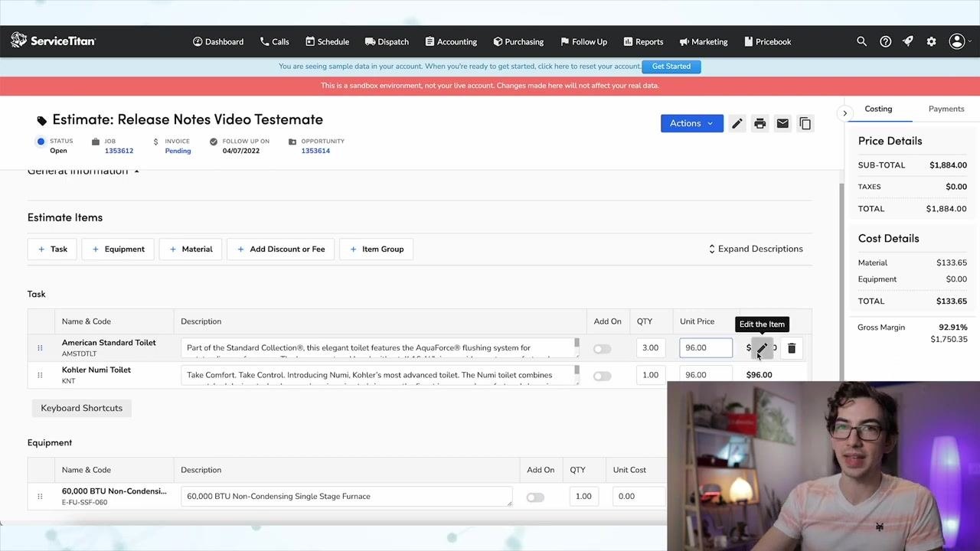Open the Dispatch menu
Image resolution: width=980 pixels, height=551 pixels.
(387, 41)
